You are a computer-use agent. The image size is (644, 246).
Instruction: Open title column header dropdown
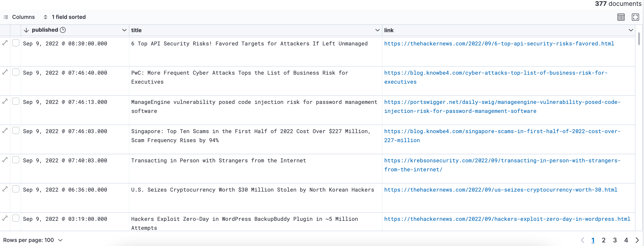click(377, 30)
